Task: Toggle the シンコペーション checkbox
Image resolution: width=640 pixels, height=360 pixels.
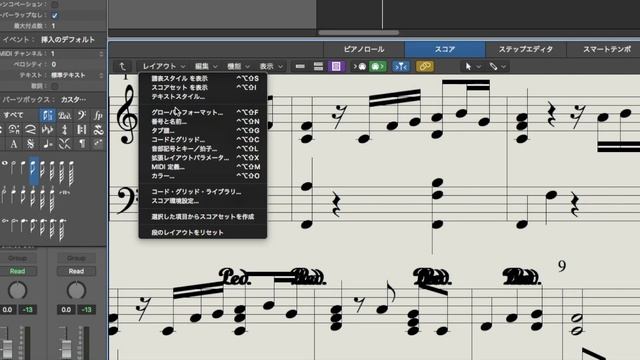Action: [54, 4]
